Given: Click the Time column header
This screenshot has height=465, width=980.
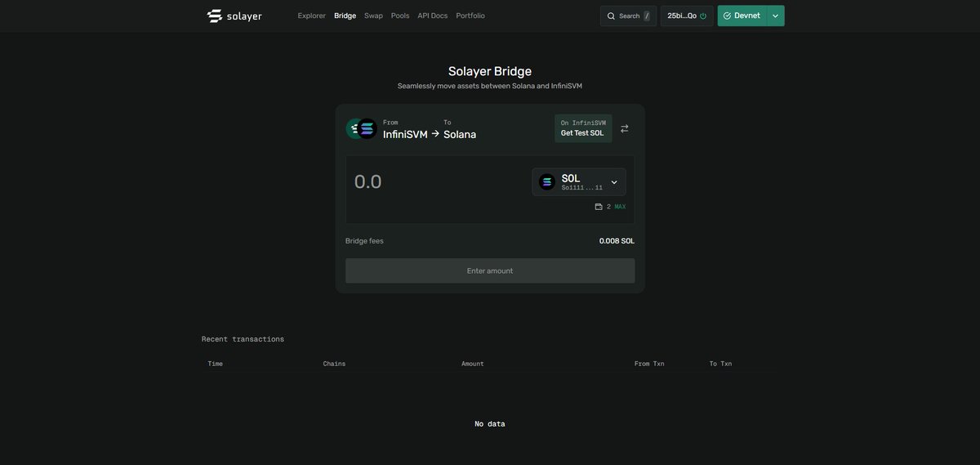Looking at the screenshot, I should pyautogui.click(x=216, y=364).
